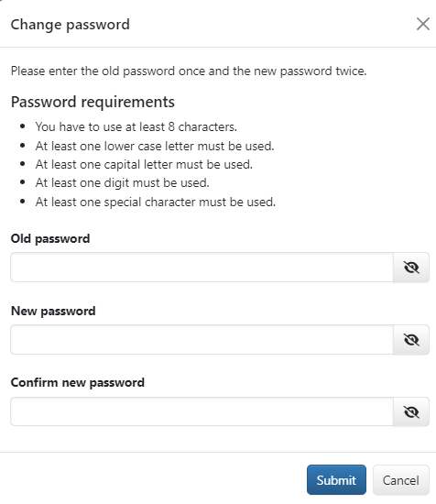Submit the password change
This screenshot has height=504, width=436.
336,480
